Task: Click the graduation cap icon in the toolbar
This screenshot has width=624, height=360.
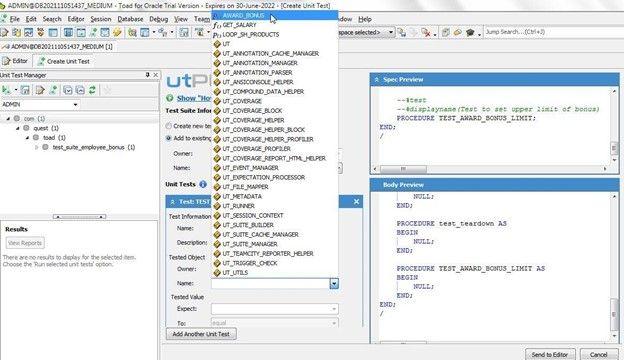Action: pos(470,32)
